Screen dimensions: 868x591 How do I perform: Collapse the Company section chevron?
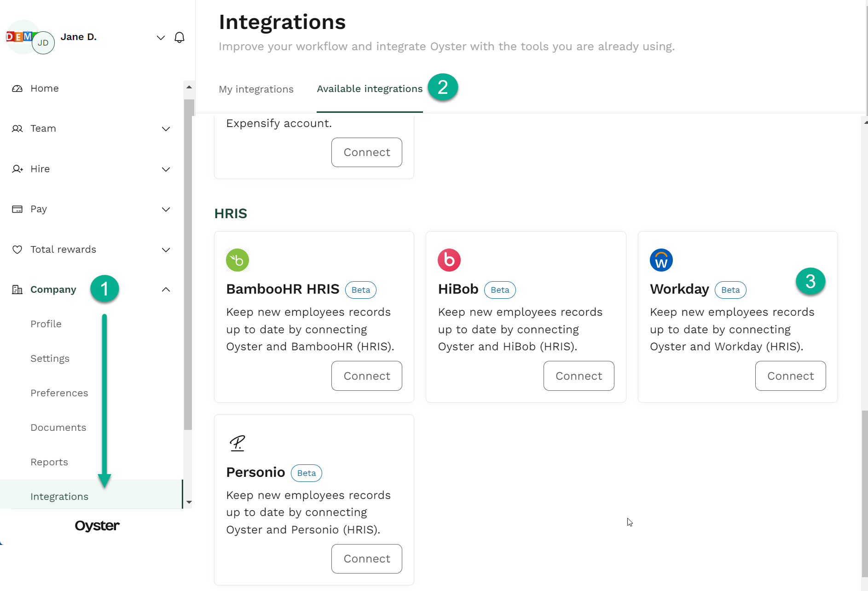coord(166,290)
